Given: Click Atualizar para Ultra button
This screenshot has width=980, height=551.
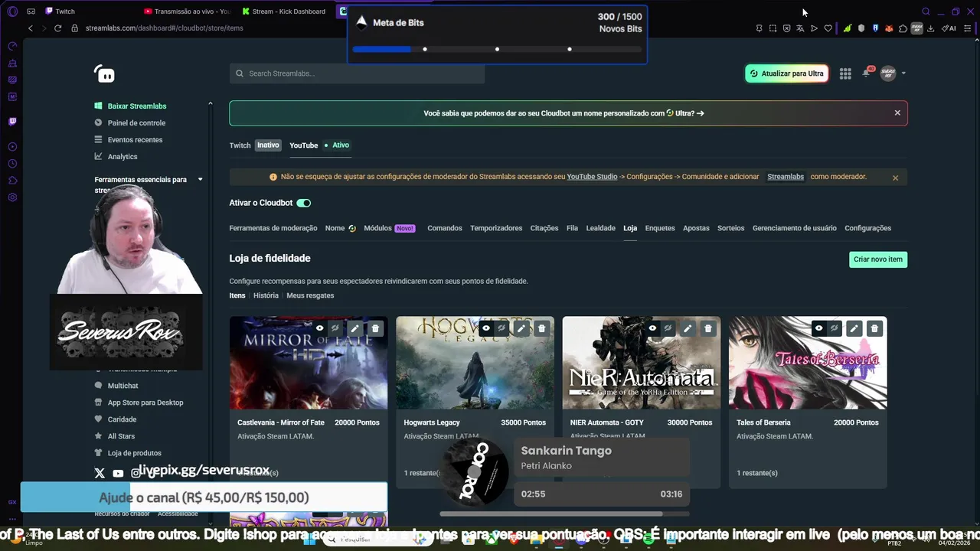Looking at the screenshot, I should (x=786, y=73).
